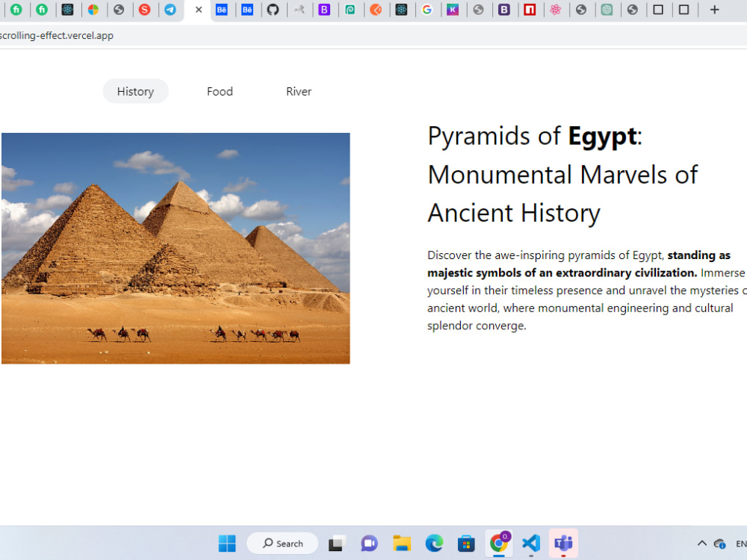The height and width of the screenshot is (560, 747).
Task: Open the GitHub browser tab
Action: 273,10
